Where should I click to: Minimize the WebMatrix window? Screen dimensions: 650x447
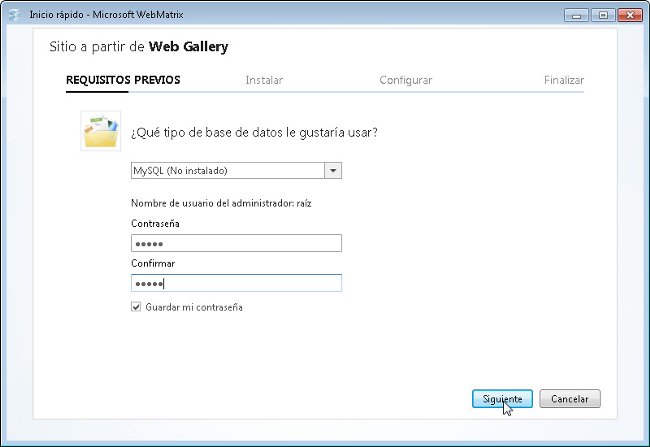click(576, 15)
